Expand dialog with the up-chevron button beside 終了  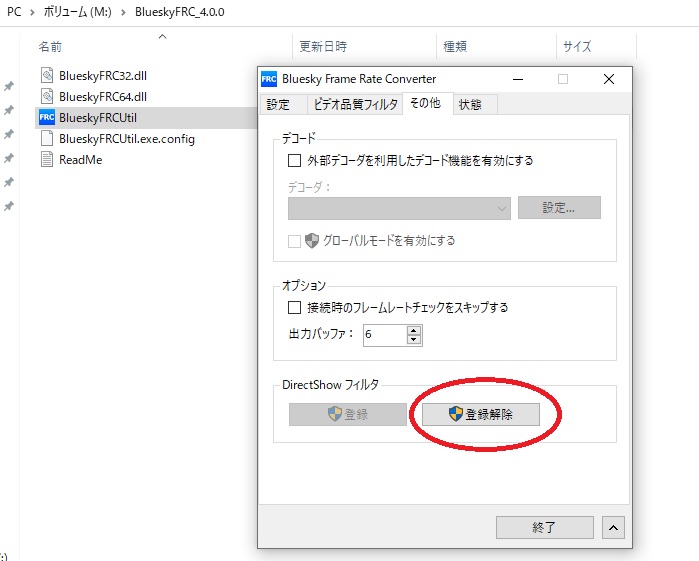613,528
